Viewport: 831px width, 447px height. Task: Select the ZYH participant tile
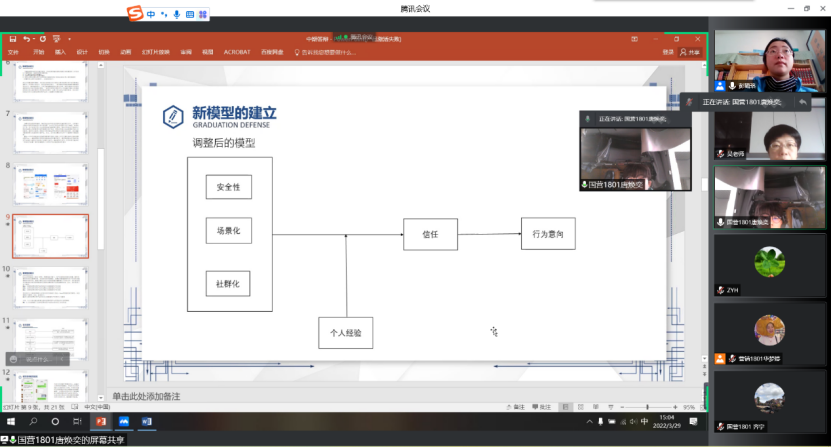[770, 265]
